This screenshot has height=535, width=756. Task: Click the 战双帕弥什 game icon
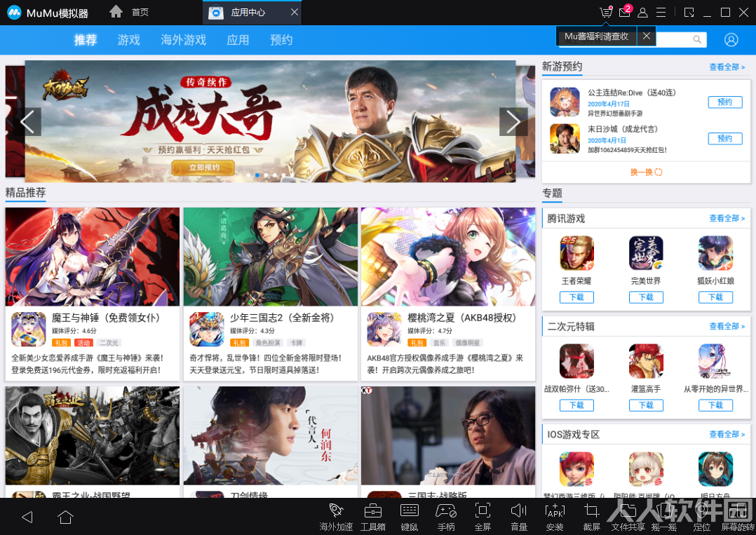[576, 361]
